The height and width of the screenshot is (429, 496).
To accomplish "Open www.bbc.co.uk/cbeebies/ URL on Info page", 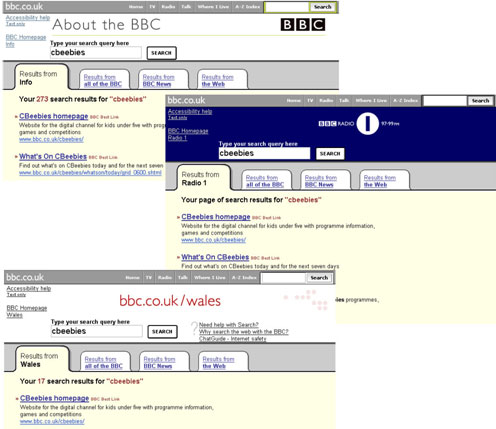I will tap(51, 139).
